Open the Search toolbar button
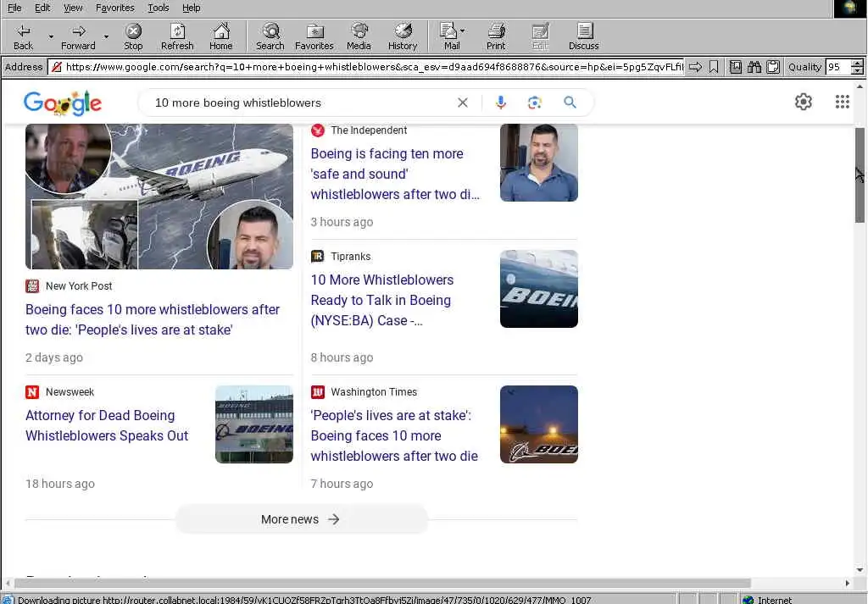The image size is (868, 604). [270, 37]
